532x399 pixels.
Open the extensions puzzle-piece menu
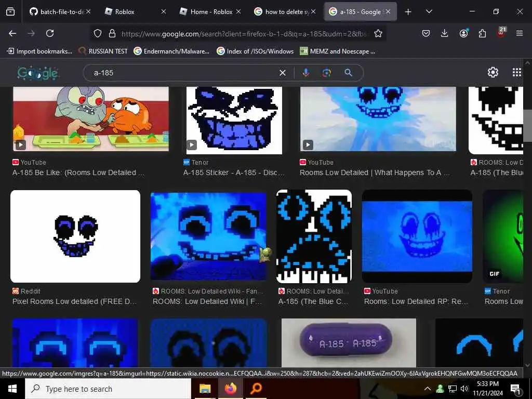tap(482, 33)
